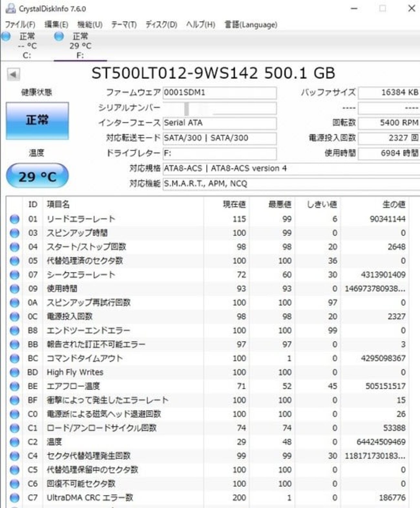The image size is (420, 508).
Task: Click status icon for セクタ代替処理発生回数 row
Action: coord(15,456)
